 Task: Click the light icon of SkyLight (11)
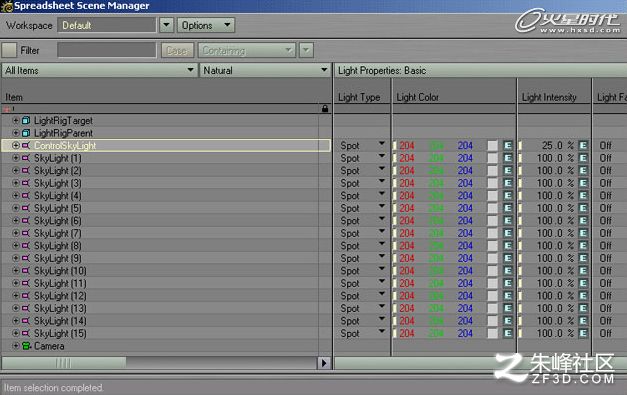tap(26, 283)
